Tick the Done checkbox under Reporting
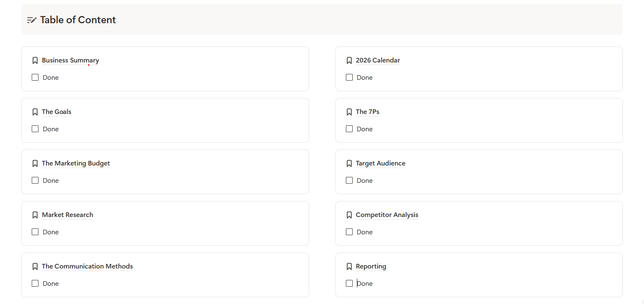 coord(349,283)
